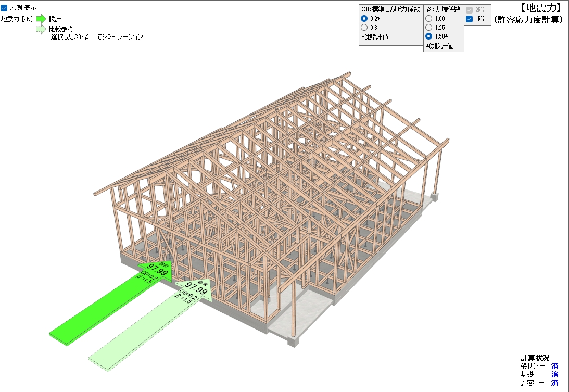Click the 計算状況 heading
The width and height of the screenshot is (569, 392).
535,358
